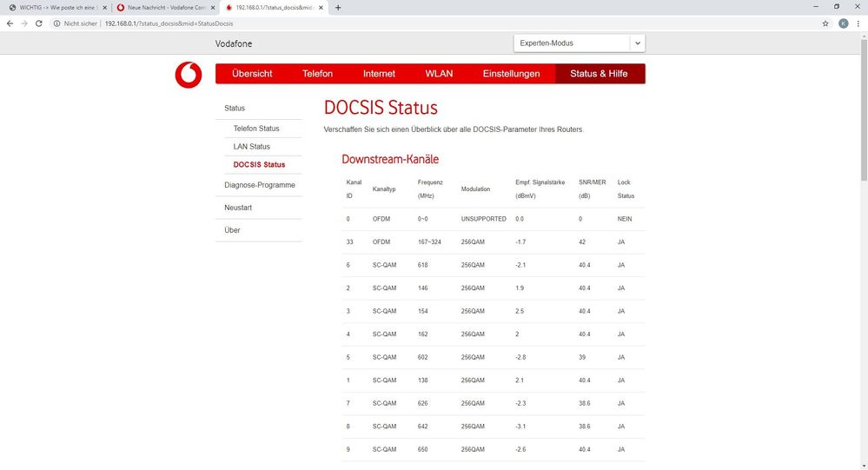Click the frequency cell '642'
This screenshot has width=868, height=470.
[422, 427]
